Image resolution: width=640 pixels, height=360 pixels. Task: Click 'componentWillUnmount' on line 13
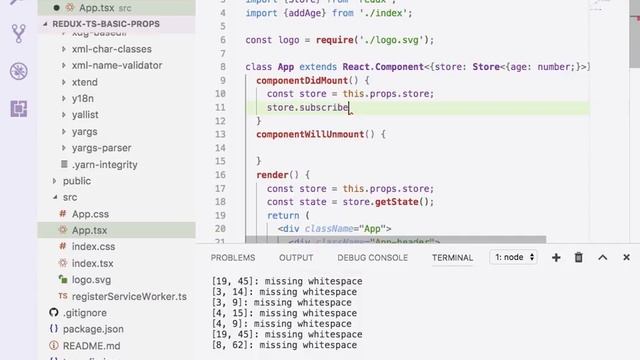310,134
